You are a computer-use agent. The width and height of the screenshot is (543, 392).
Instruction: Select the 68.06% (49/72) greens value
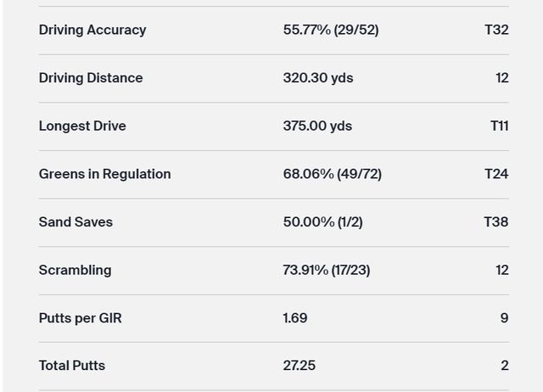tap(333, 174)
